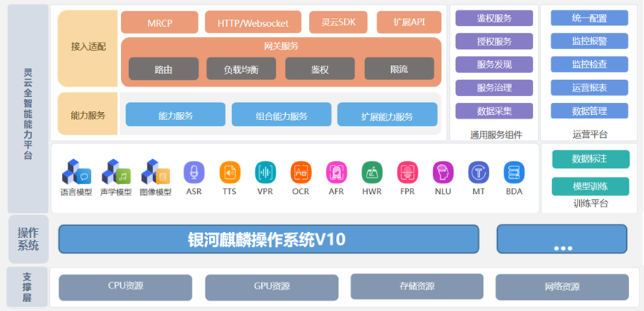Click the 鉴权服务 purple box
The image size is (644, 311).
(x=494, y=18)
